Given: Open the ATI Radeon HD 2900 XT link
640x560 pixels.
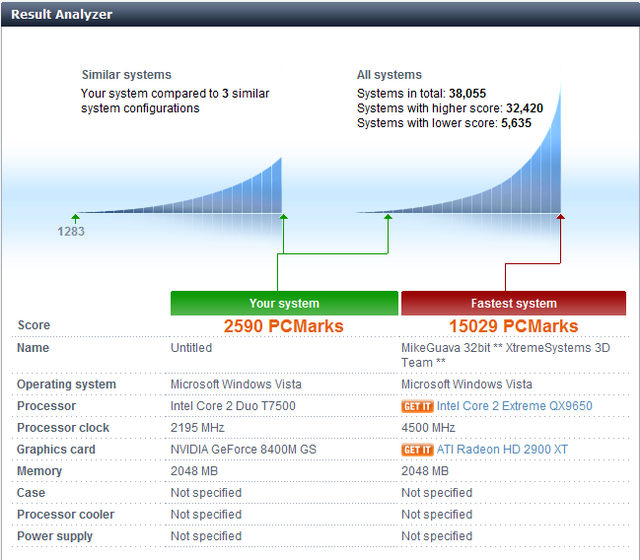Looking at the screenshot, I should coord(502,449).
